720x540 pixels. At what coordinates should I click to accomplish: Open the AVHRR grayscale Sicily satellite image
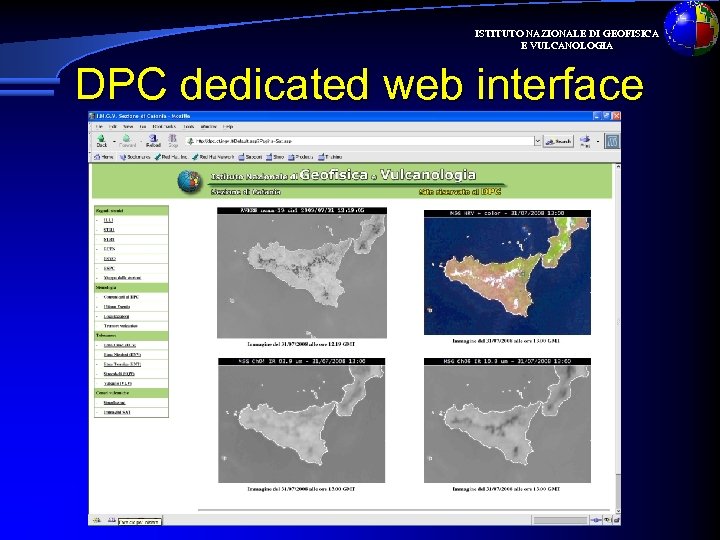pyautogui.click(x=302, y=273)
